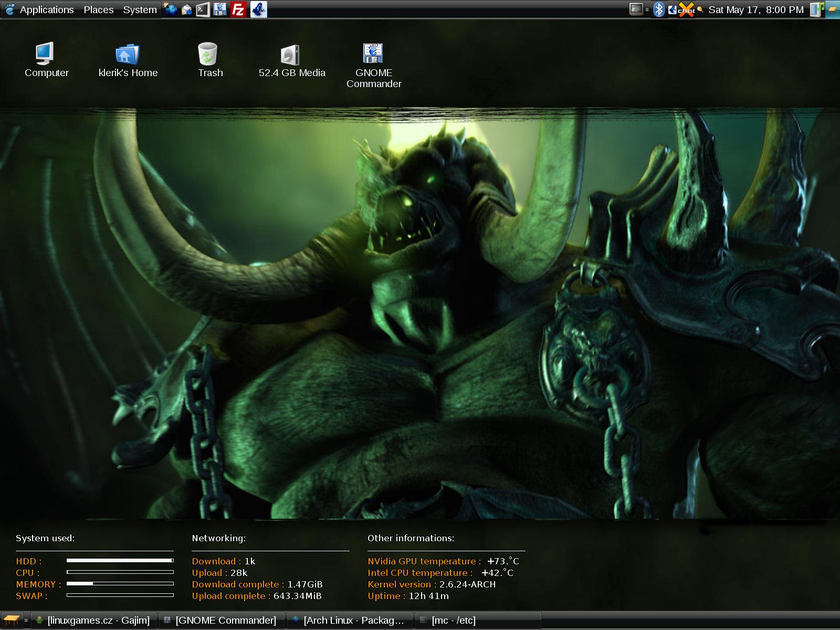The image size is (840, 630).
Task: Launch the mail envelope launcher in the panel
Action: coord(186,9)
